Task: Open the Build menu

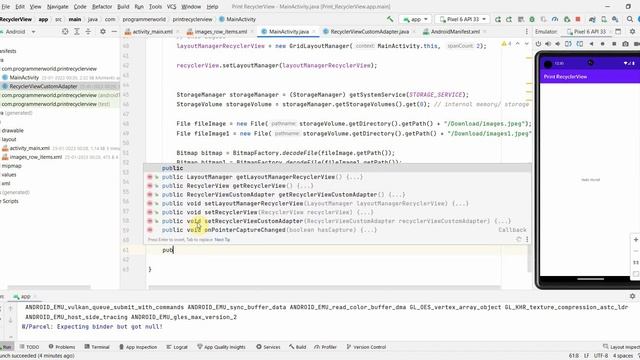Action: tap(123, 7)
